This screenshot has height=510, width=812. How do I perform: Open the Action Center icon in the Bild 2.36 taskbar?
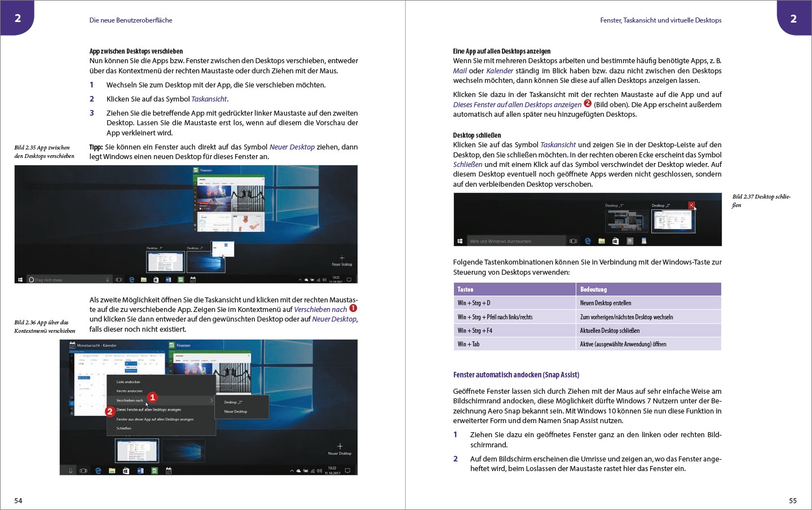click(347, 471)
